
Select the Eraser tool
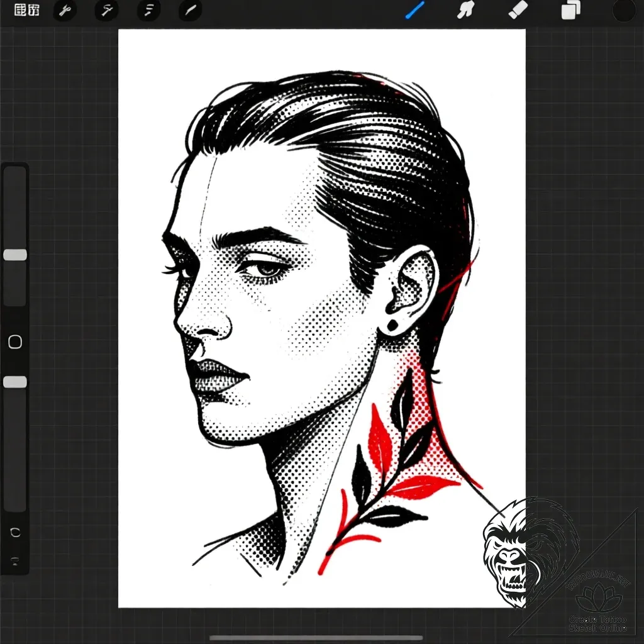pyautogui.click(x=517, y=11)
